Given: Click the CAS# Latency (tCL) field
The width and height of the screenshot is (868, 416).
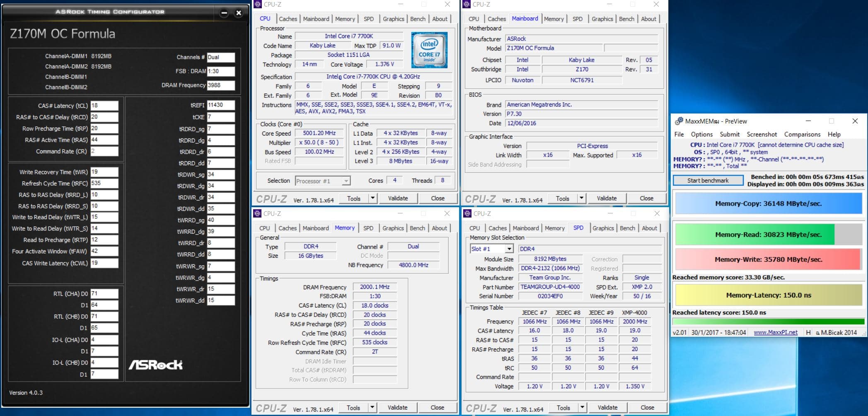Looking at the screenshot, I should click(x=104, y=106).
